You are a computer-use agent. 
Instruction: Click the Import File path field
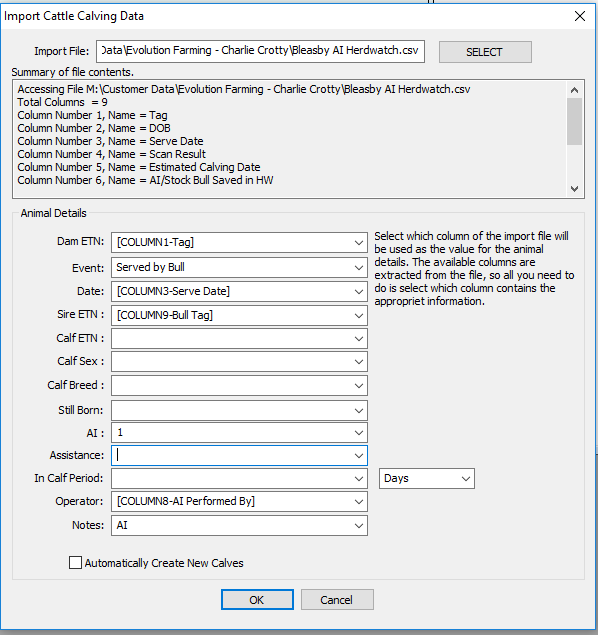(x=260, y=51)
